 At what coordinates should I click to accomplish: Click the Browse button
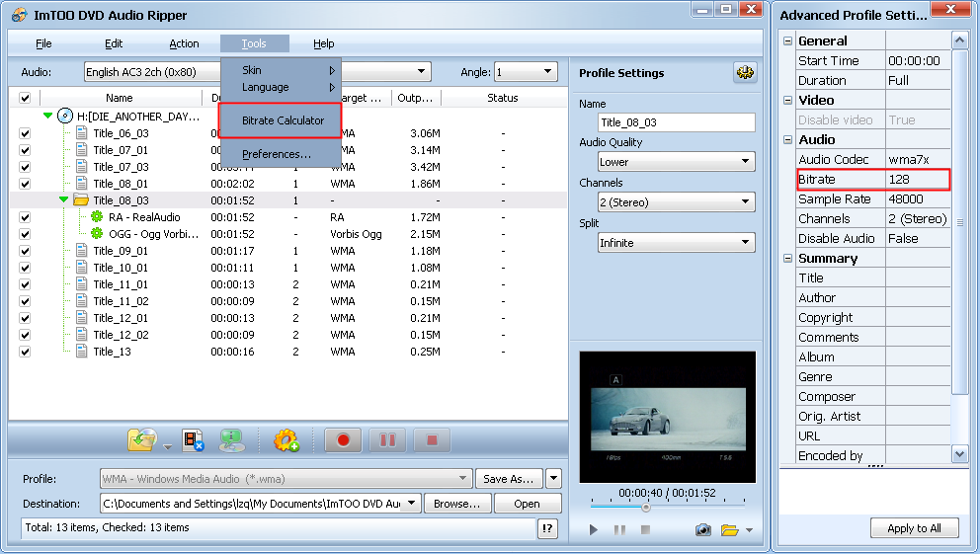(x=456, y=504)
